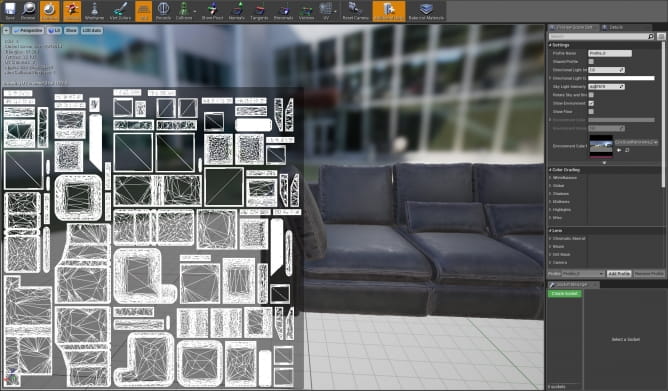Toggle the Grid display icon
Viewport: 668px width, 391px height.
(x=144, y=11)
